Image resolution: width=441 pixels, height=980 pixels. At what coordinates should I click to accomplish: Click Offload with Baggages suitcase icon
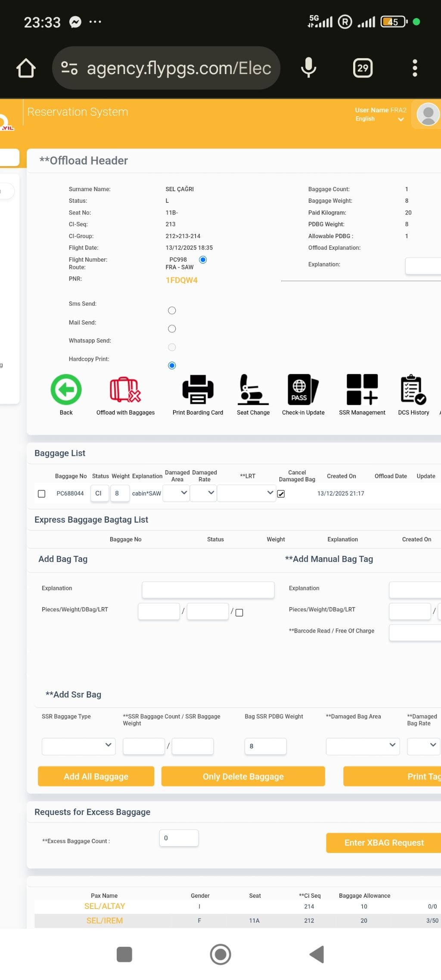[x=125, y=389]
